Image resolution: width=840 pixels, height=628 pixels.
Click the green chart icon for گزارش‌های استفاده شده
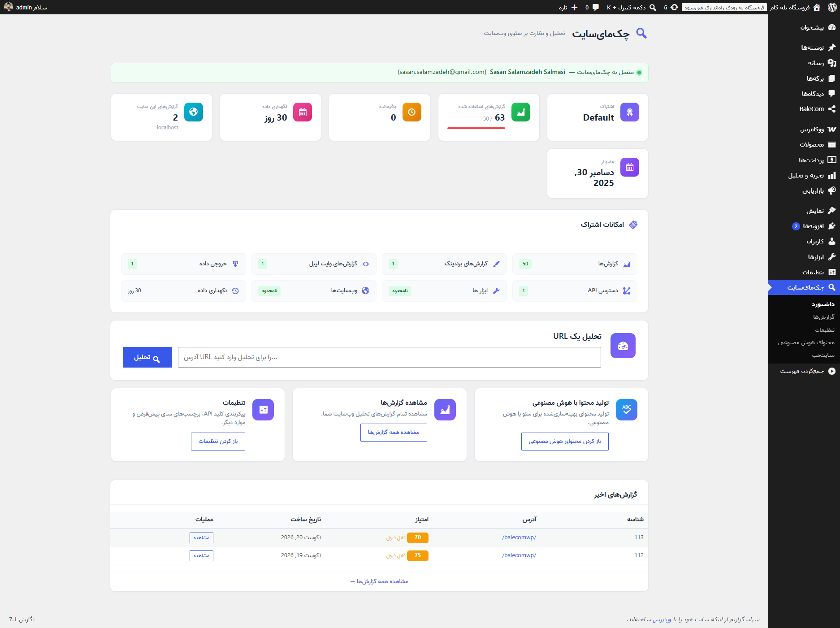(521, 112)
